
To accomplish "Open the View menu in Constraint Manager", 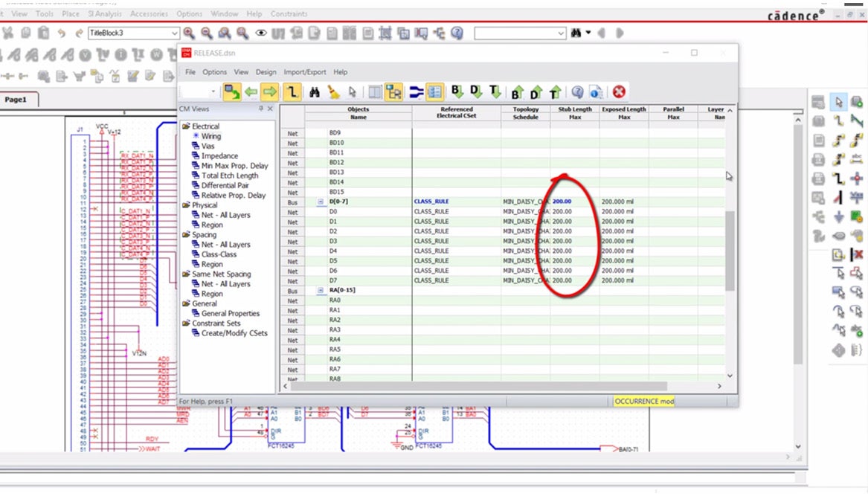I will (x=241, y=72).
